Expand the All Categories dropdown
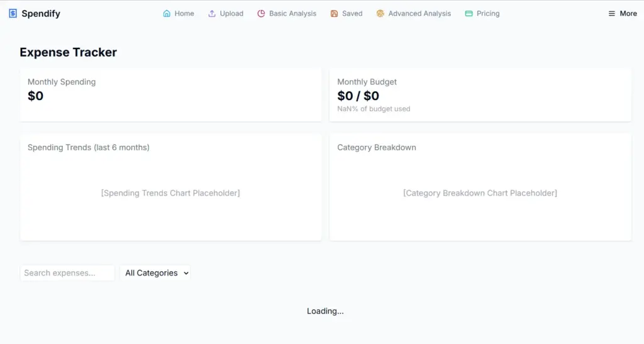Viewport: 644px width, 344px height. click(155, 273)
